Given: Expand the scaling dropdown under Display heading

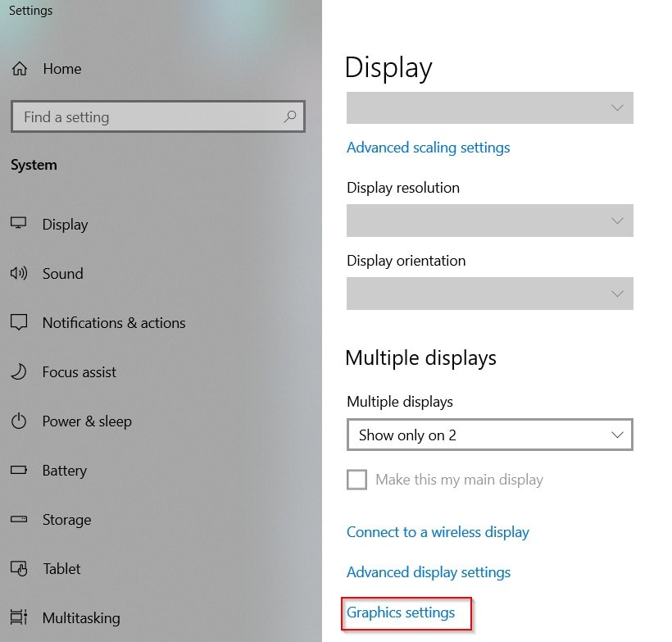Looking at the screenshot, I should point(490,107).
